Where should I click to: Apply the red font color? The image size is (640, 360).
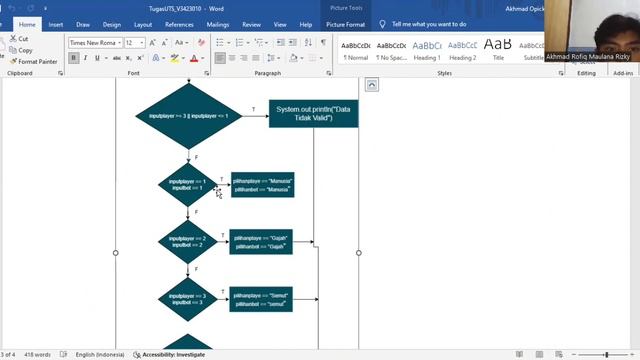pyautogui.click(x=194, y=58)
